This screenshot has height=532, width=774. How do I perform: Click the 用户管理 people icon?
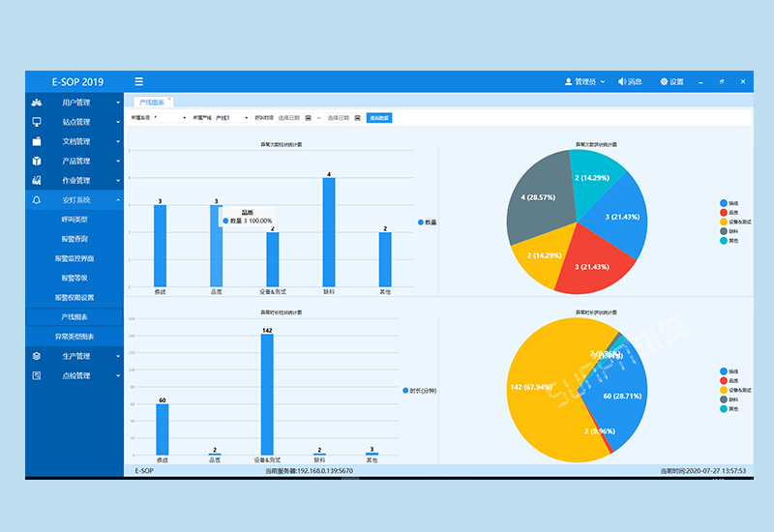click(x=37, y=103)
